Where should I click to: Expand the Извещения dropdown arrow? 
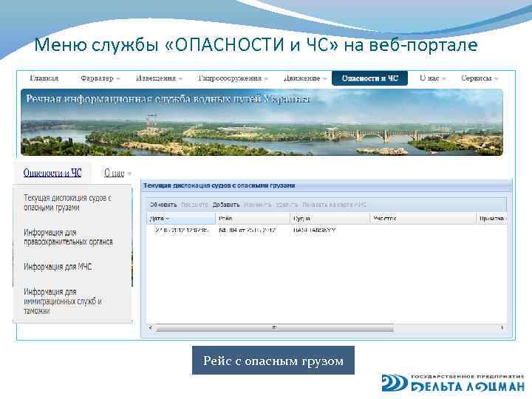[180, 79]
